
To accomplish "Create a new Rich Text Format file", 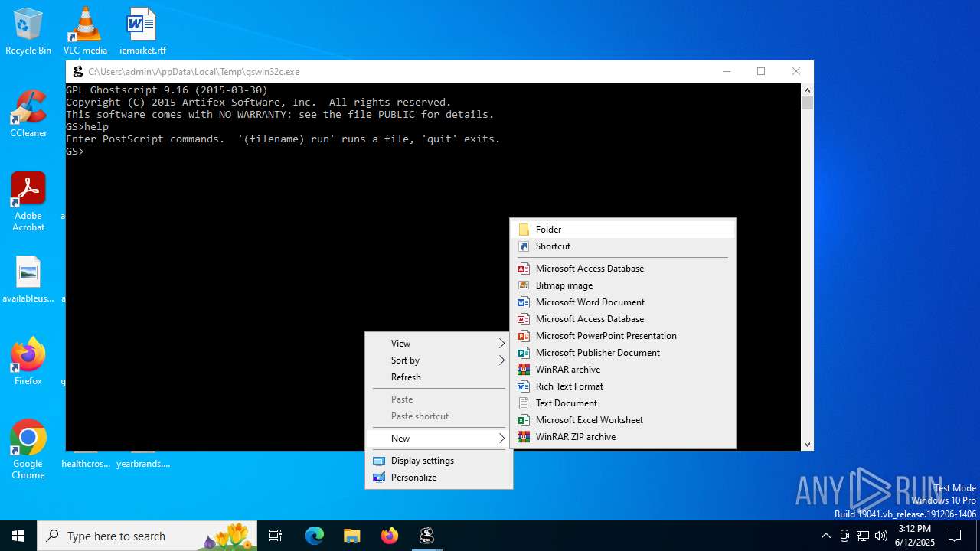I will [623, 386].
